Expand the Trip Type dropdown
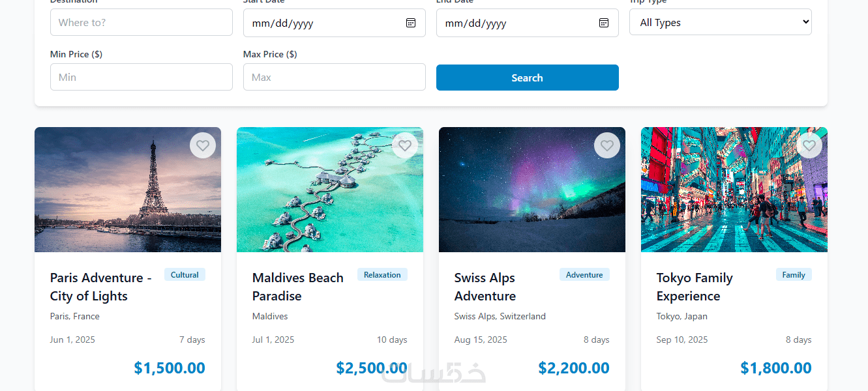The image size is (868, 391). pos(720,22)
